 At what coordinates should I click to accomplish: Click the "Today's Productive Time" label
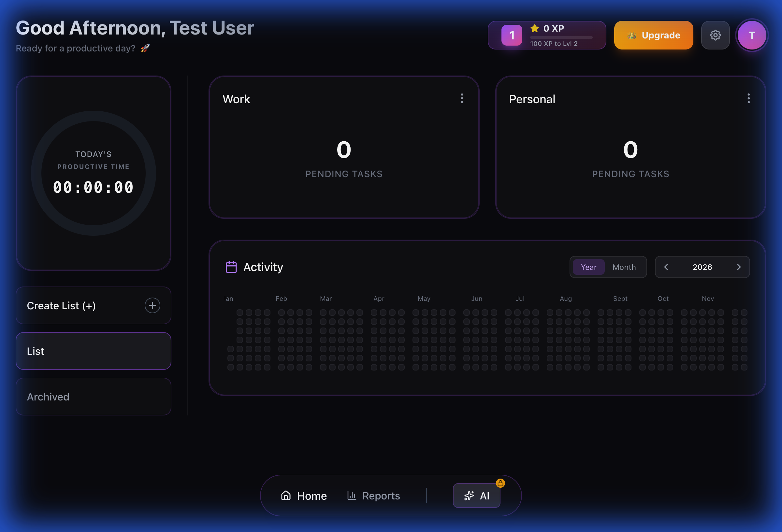(x=94, y=160)
